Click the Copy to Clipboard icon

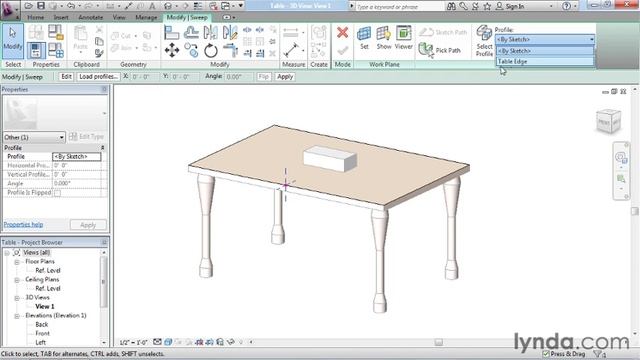click(x=99, y=41)
